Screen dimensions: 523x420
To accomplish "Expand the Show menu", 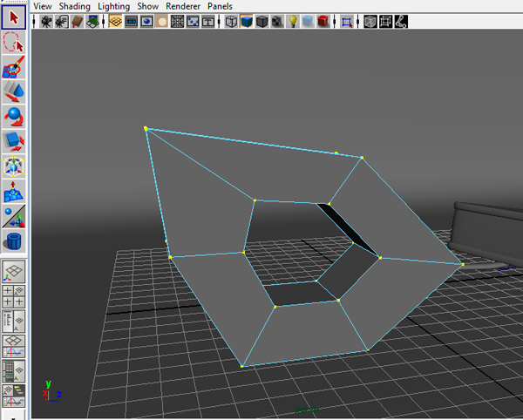I will point(147,6).
